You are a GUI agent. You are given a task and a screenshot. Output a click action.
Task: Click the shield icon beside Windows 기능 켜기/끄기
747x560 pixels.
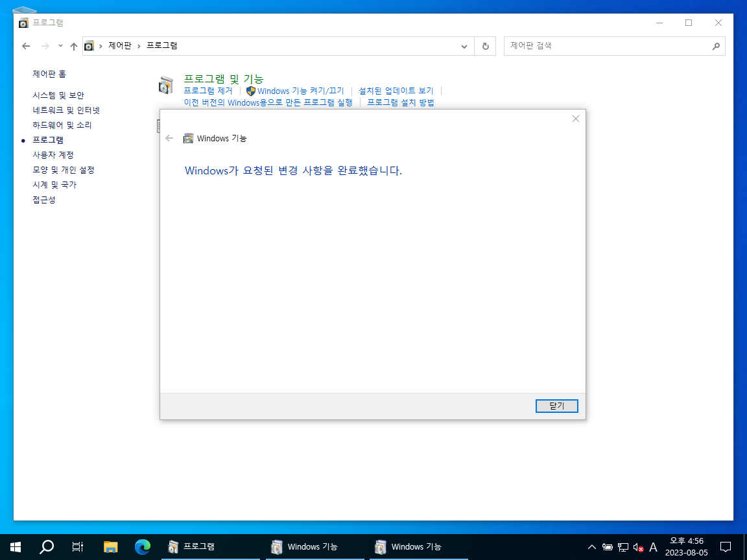[x=251, y=91]
